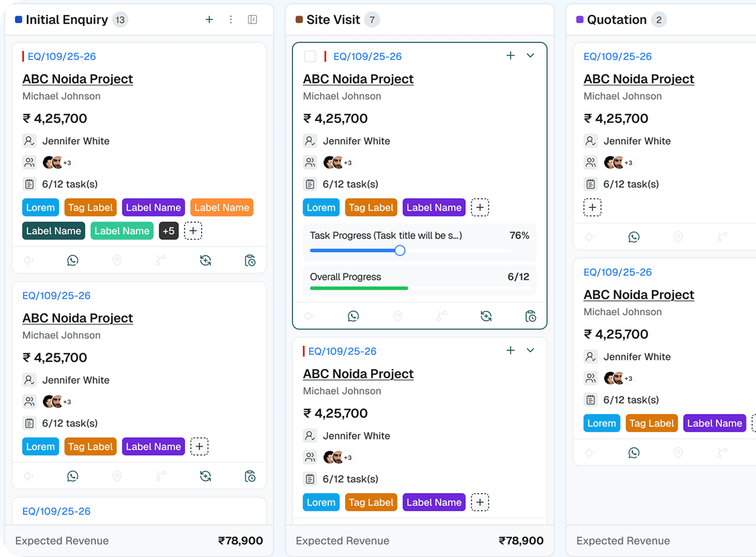Click location pin on Initial Enquiry card with +5 badge
Screen dimensions: 756x557
[x=117, y=260]
